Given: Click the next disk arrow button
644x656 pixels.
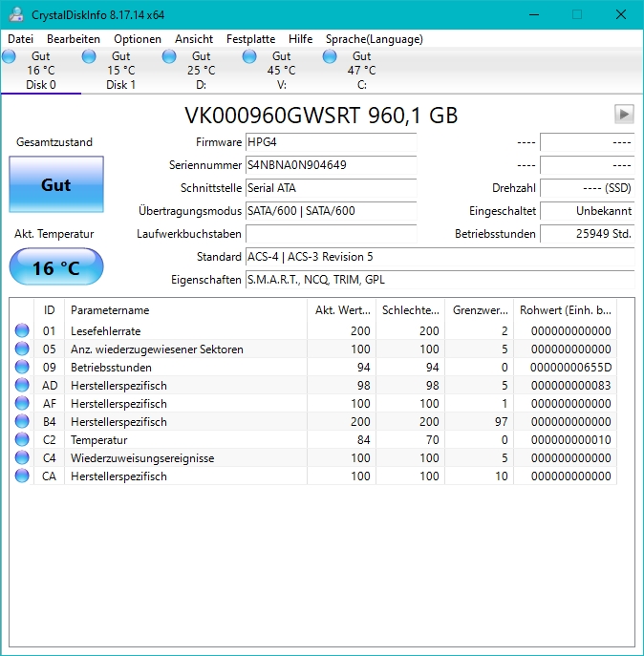Looking at the screenshot, I should (x=624, y=115).
